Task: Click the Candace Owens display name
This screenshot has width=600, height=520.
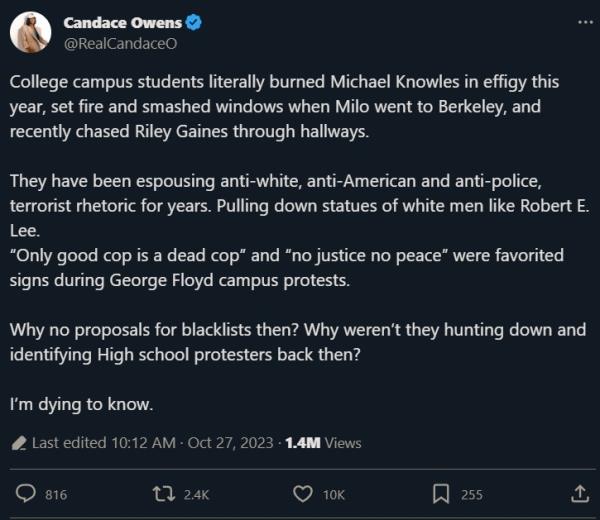Action: coord(122,23)
